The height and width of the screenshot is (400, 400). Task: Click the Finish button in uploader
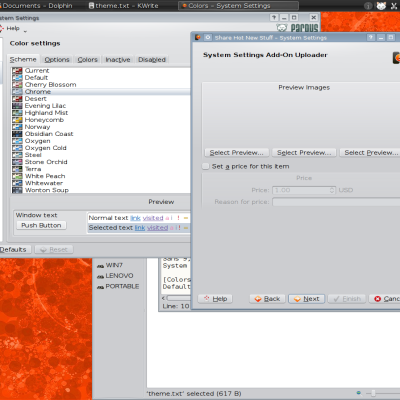click(x=347, y=299)
